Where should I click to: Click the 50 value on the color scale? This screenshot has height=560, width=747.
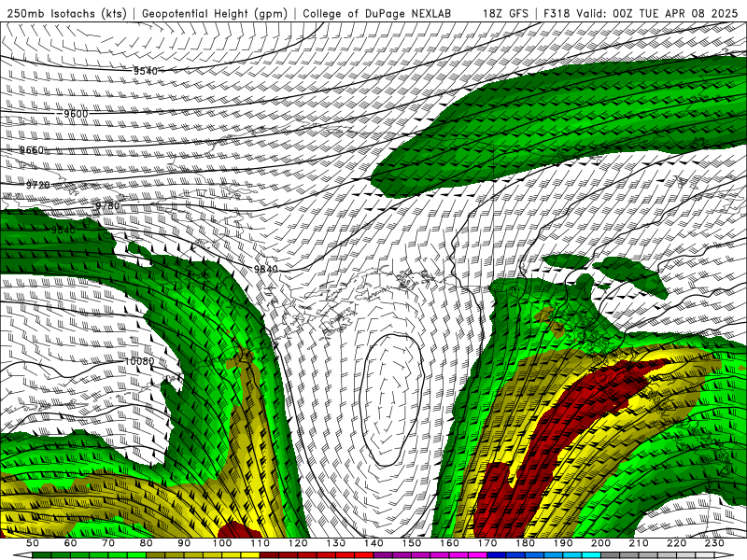[x=33, y=543]
